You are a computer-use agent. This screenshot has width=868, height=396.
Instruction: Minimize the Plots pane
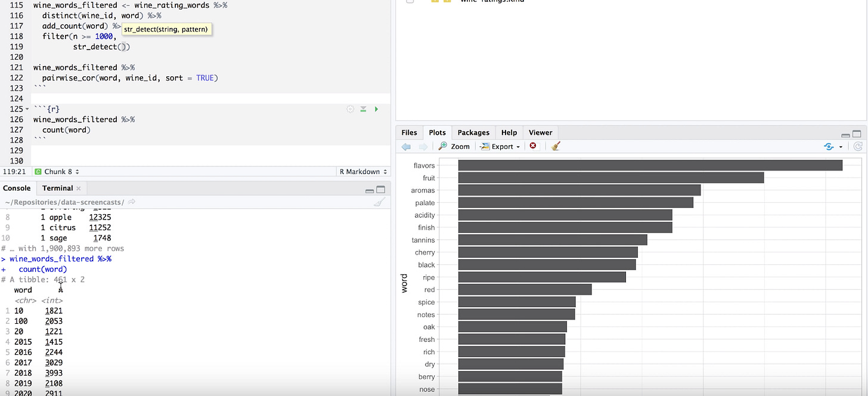pyautogui.click(x=846, y=134)
